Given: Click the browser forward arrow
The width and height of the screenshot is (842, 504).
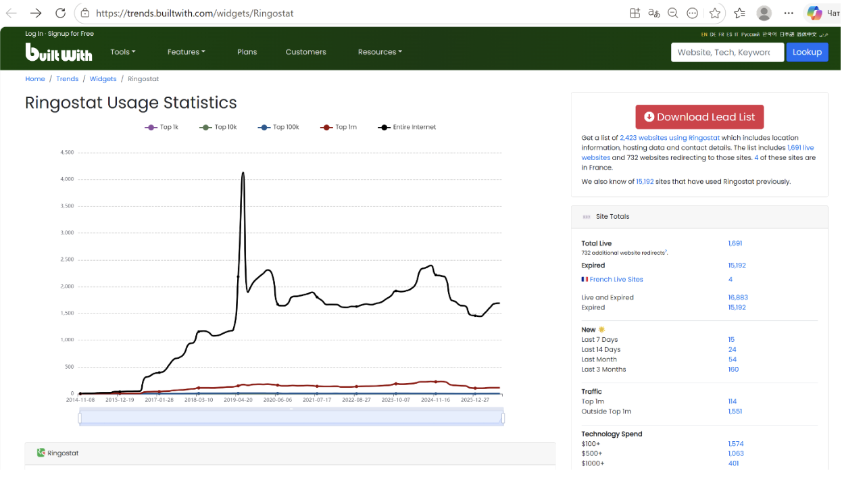Looking at the screenshot, I should point(36,13).
